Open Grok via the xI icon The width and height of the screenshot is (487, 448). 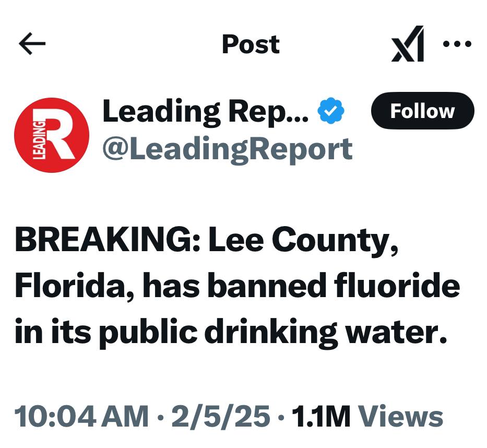(408, 44)
